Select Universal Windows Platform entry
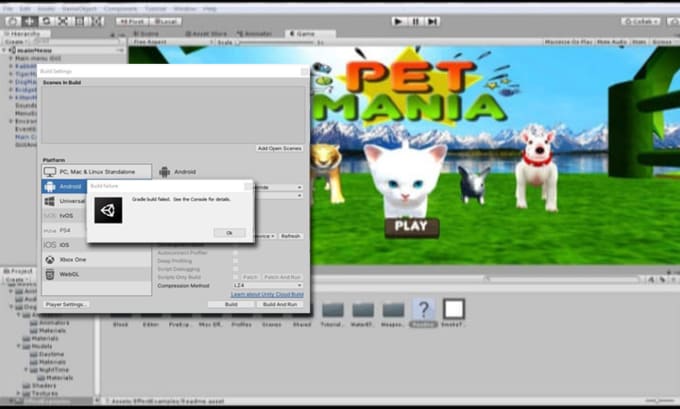The height and width of the screenshot is (409, 680). 64,201
